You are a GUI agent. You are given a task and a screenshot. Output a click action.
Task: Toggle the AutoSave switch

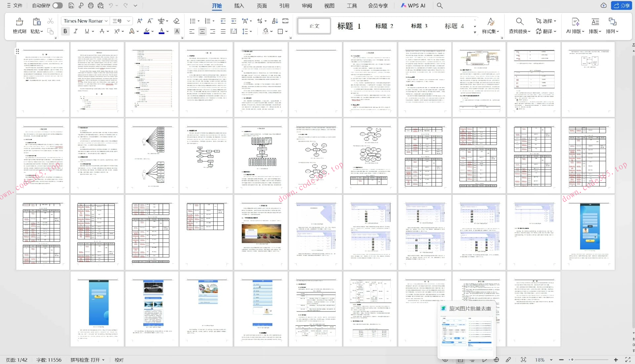click(x=57, y=5)
